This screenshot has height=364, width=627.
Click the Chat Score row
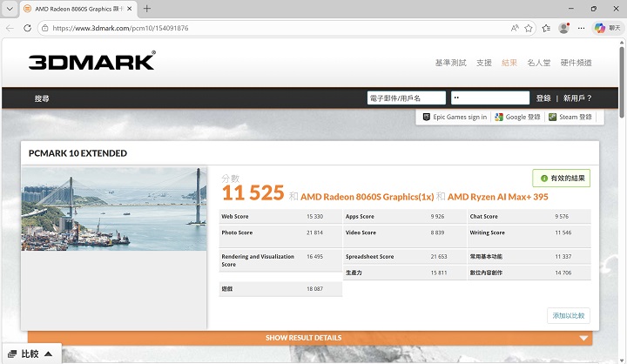tap(529, 217)
